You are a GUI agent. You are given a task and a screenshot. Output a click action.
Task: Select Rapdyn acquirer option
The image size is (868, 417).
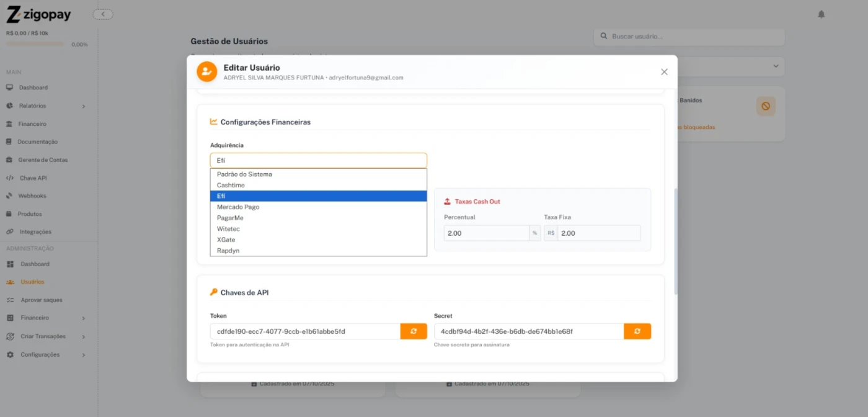tap(228, 251)
